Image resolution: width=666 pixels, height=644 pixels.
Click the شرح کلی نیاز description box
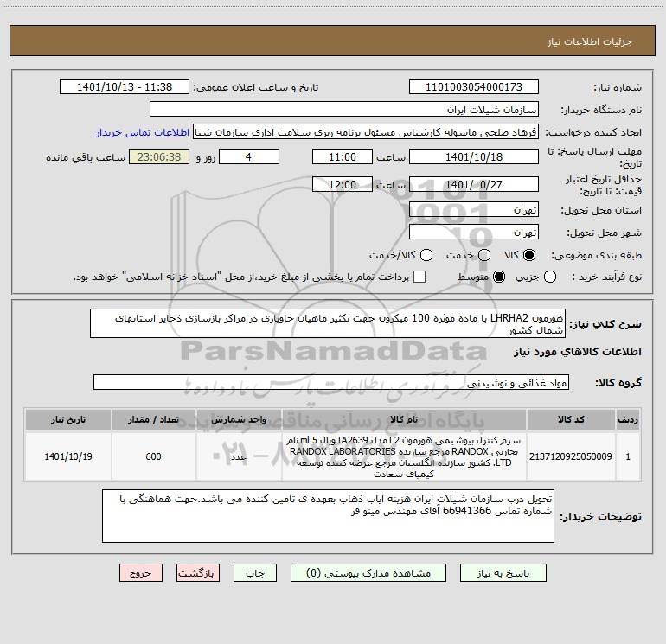pos(328,323)
